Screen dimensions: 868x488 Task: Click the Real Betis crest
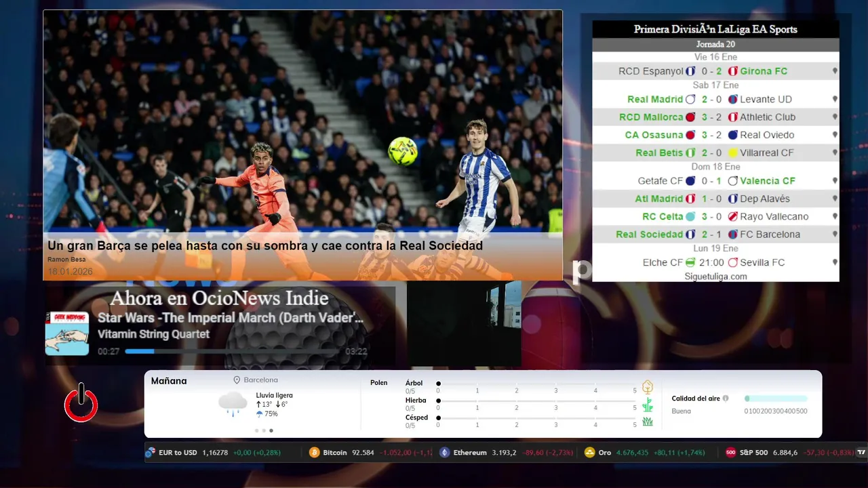click(x=690, y=153)
